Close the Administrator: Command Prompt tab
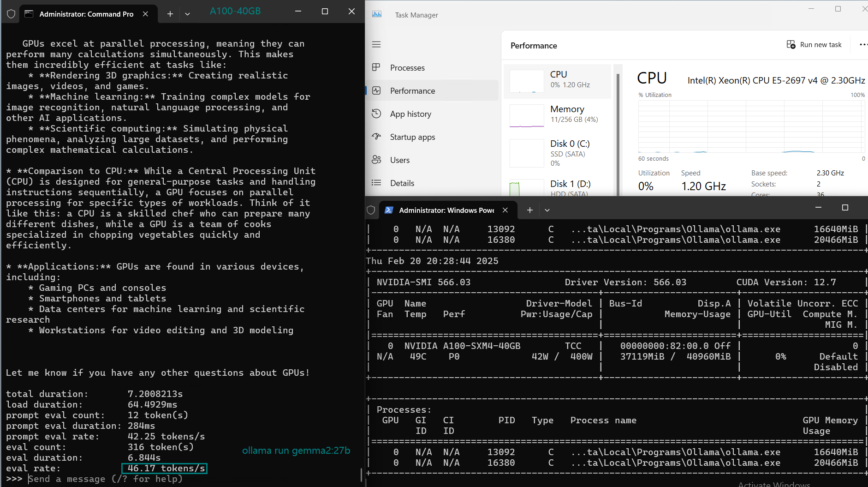 pos(145,14)
